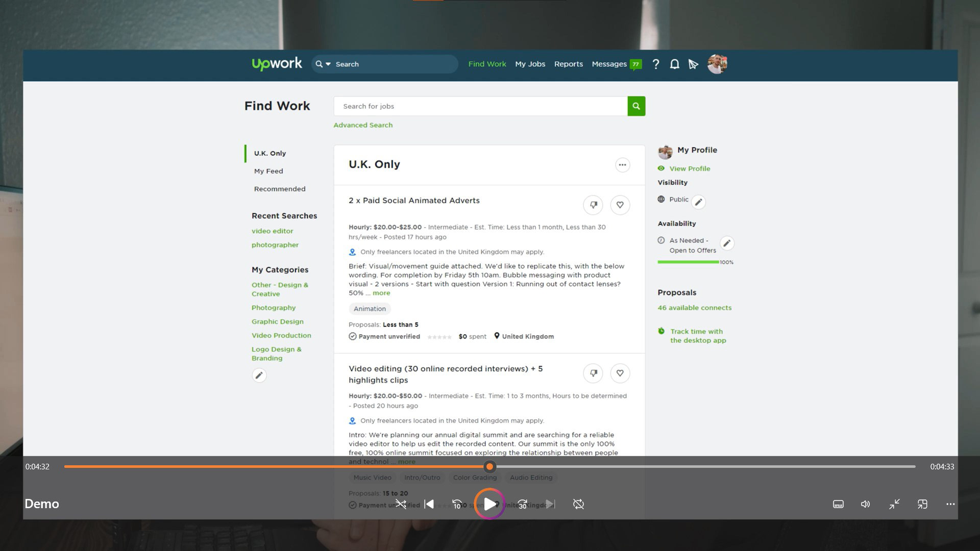The width and height of the screenshot is (980, 551).
Task: Open the Reports menu item
Action: click(x=568, y=64)
